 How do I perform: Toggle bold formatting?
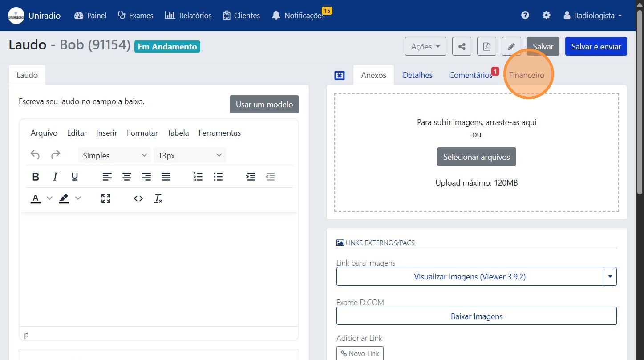click(x=36, y=177)
